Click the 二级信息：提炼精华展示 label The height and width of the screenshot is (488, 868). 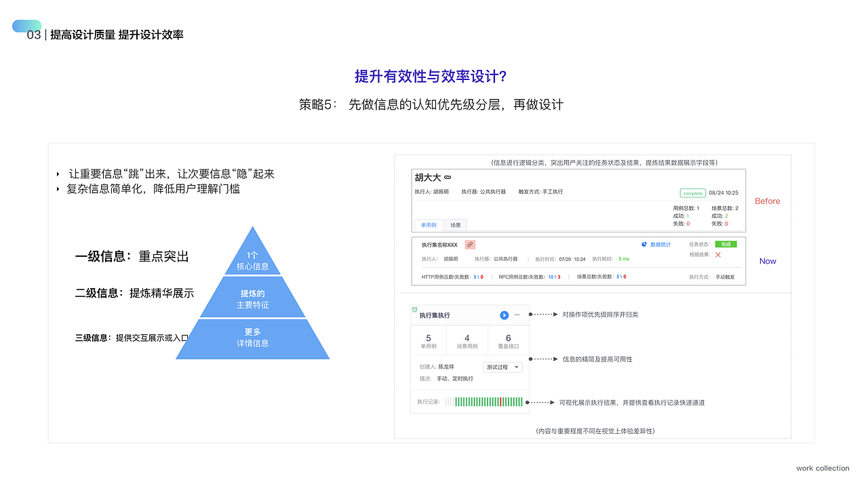134,293
